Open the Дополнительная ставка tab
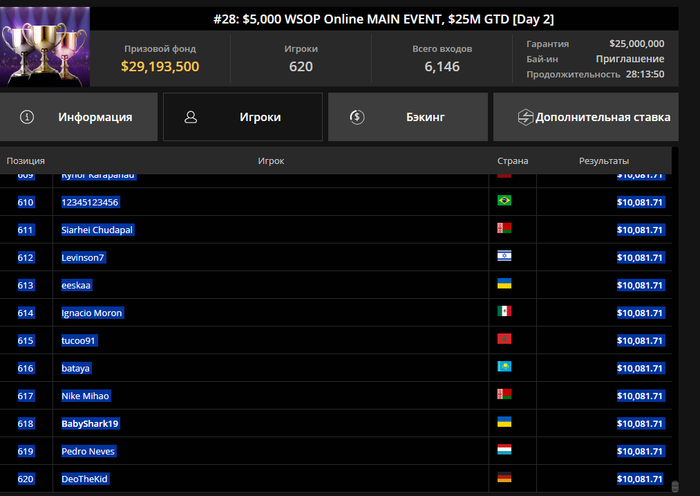700x496 pixels. (x=586, y=117)
